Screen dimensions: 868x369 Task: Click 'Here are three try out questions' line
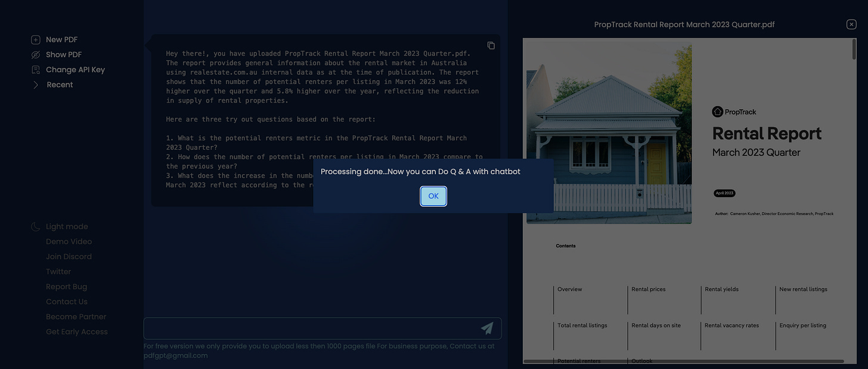point(271,119)
